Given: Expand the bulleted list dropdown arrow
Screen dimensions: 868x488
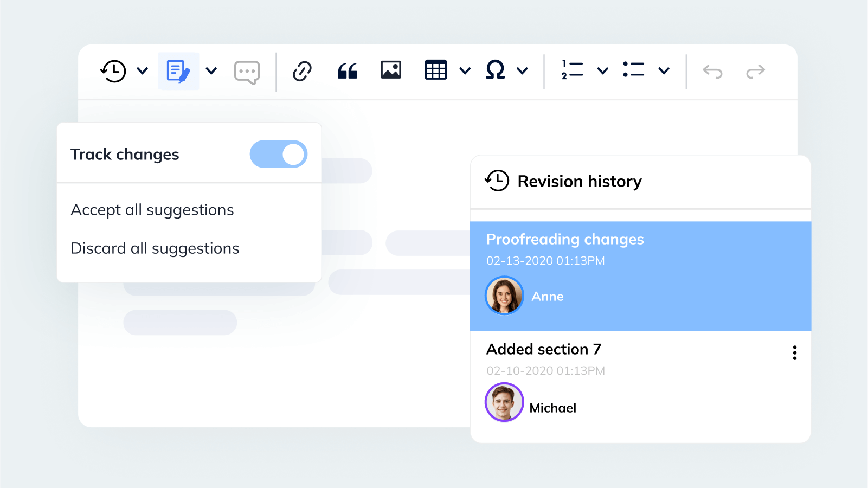Looking at the screenshot, I should click(664, 70).
